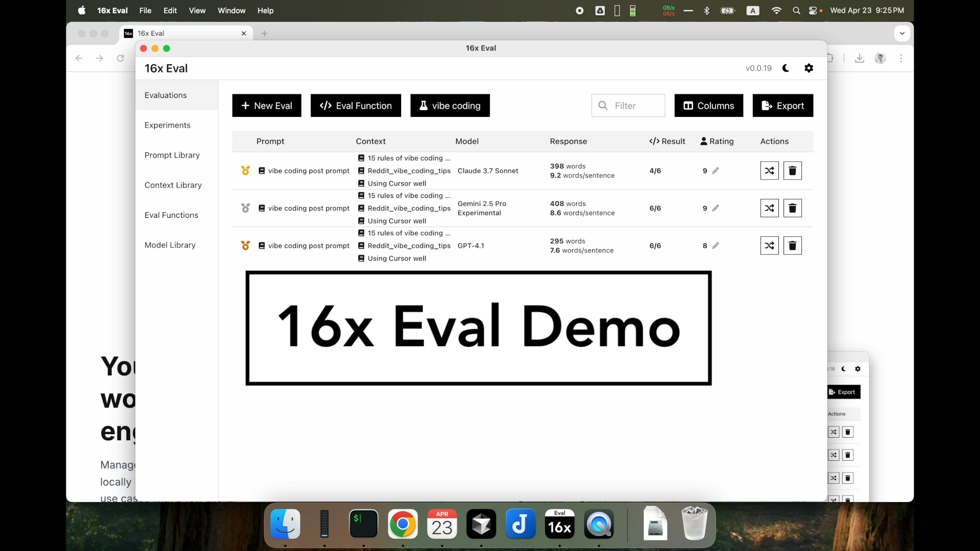The width and height of the screenshot is (980, 551).
Task: Open 16x Eval application menu
Action: point(112,11)
